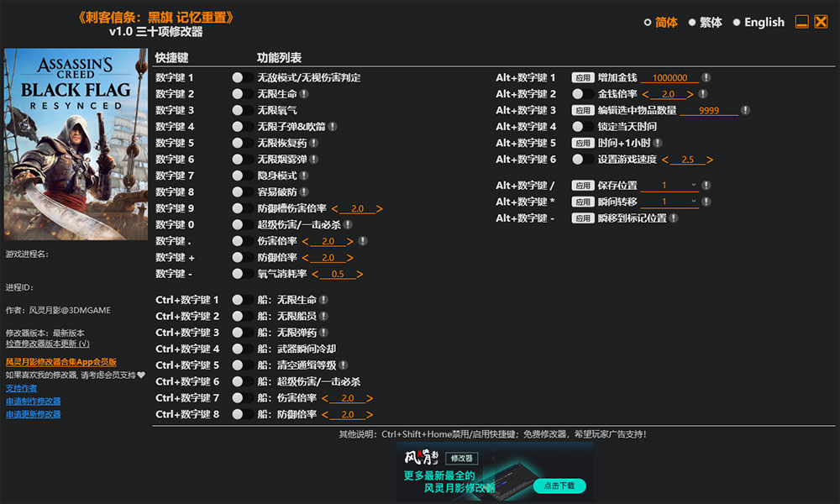The height and width of the screenshot is (504, 840).
Task: Increase 氧气消耗率 with right arrow
Action: [x=360, y=274]
